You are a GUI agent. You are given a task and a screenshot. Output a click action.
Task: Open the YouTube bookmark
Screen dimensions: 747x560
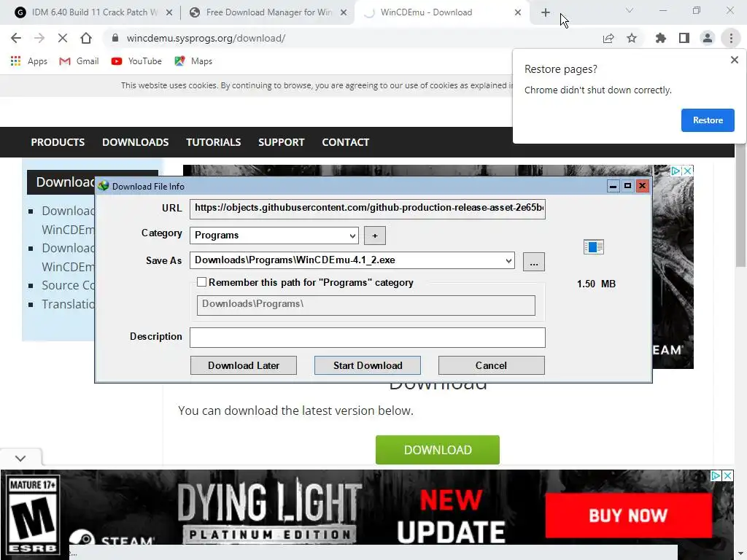pyautogui.click(x=136, y=61)
